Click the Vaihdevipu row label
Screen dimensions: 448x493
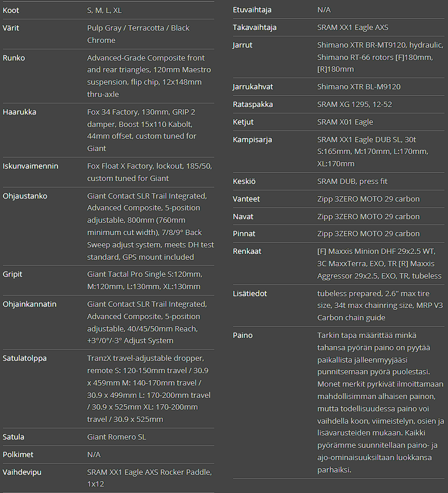[x=22, y=472]
